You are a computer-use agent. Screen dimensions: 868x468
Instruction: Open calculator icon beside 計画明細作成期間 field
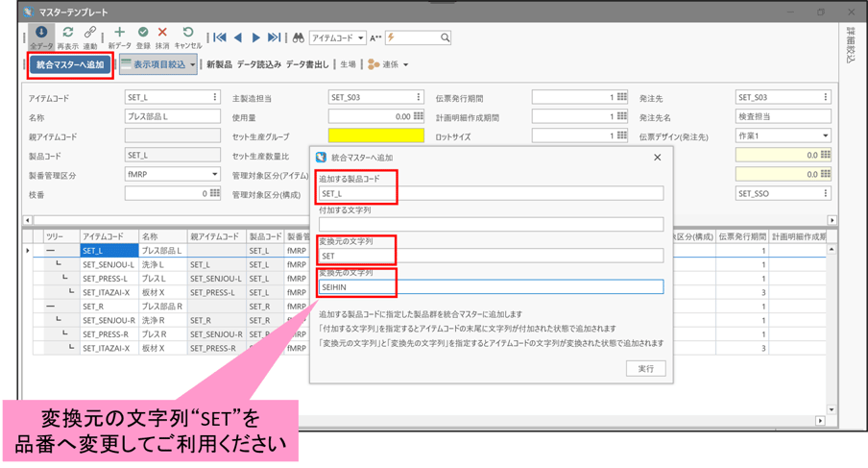622,116
